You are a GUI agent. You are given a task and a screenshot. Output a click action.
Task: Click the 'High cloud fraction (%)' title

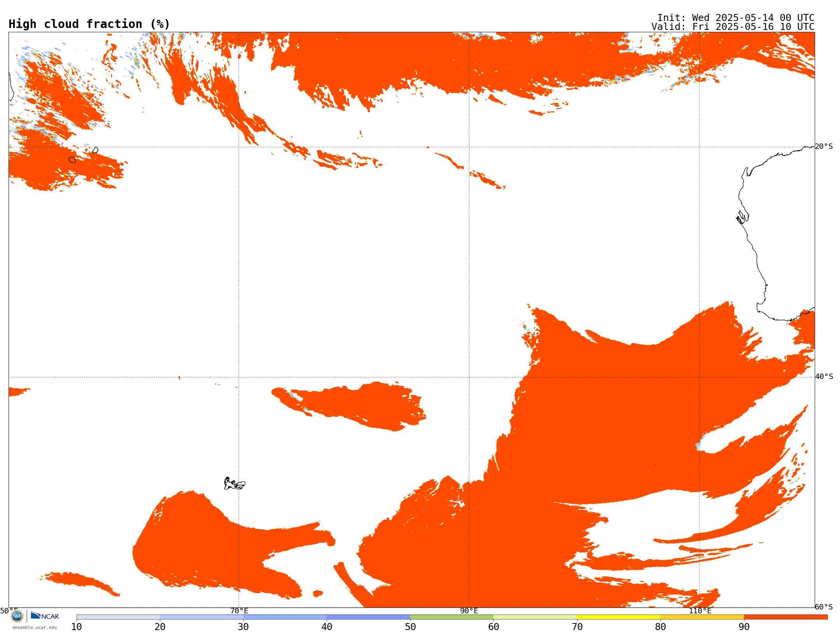pos(89,24)
